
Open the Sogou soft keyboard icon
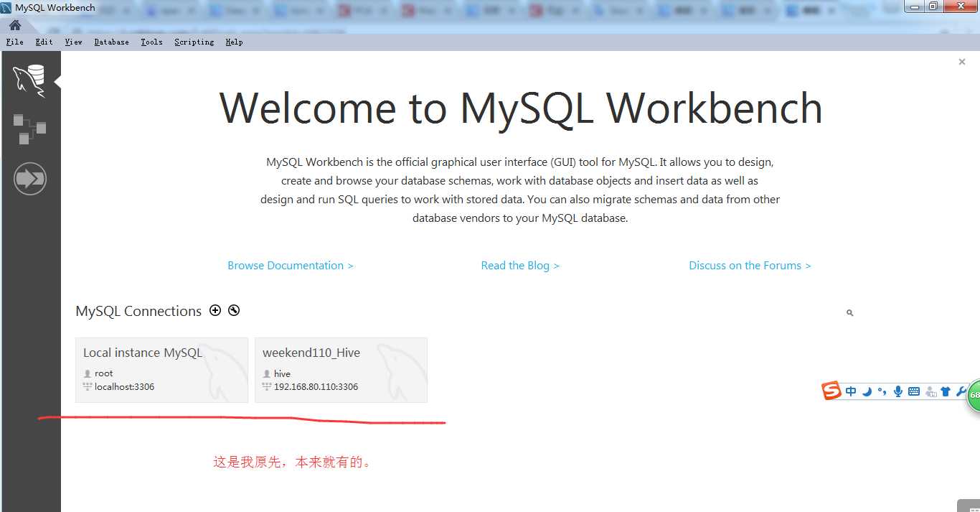(x=914, y=391)
